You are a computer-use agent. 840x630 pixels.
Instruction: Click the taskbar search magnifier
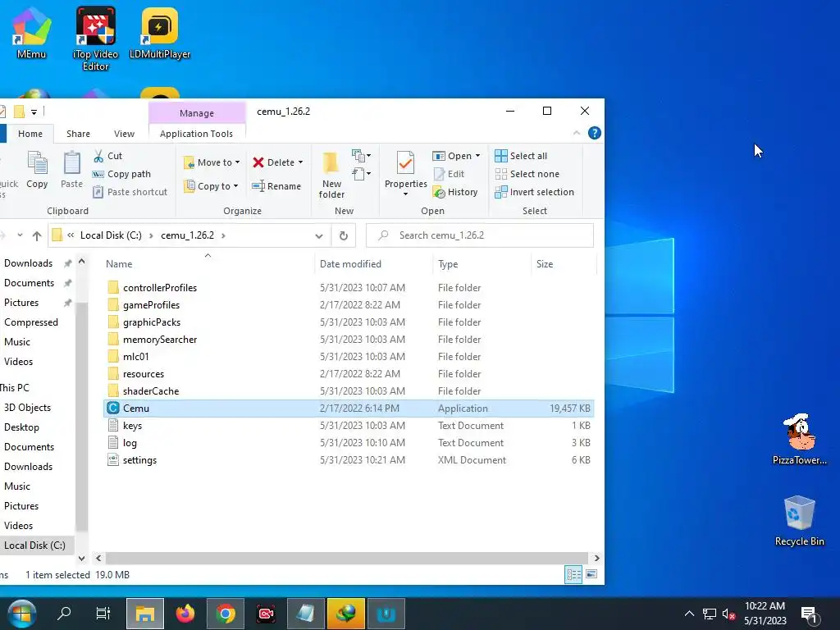coord(64,613)
